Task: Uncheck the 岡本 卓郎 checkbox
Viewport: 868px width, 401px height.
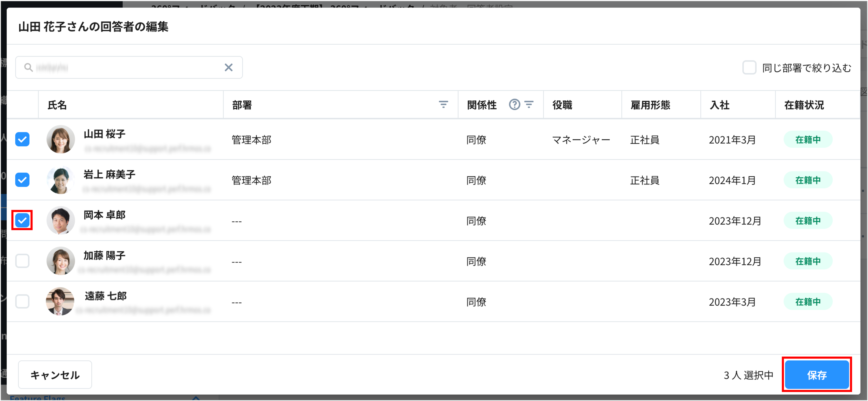Action: click(x=22, y=220)
